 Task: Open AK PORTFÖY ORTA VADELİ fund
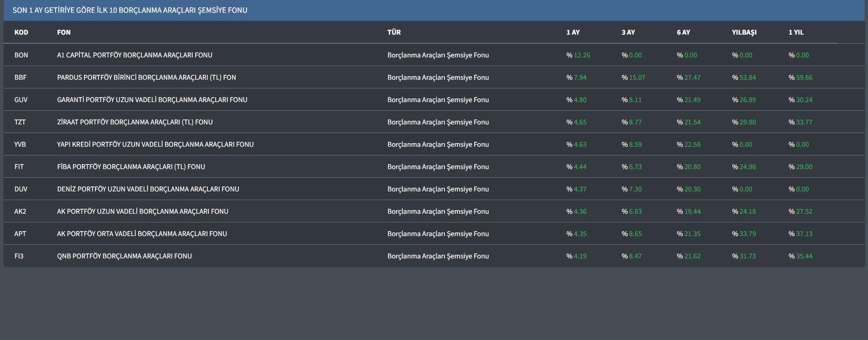pyautogui.click(x=142, y=234)
